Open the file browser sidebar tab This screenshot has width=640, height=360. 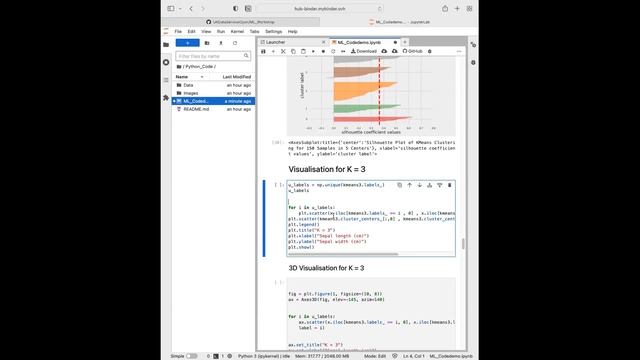pos(166,45)
